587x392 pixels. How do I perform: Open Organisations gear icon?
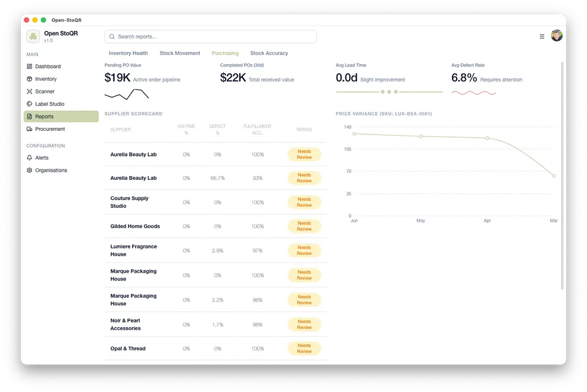(x=29, y=170)
